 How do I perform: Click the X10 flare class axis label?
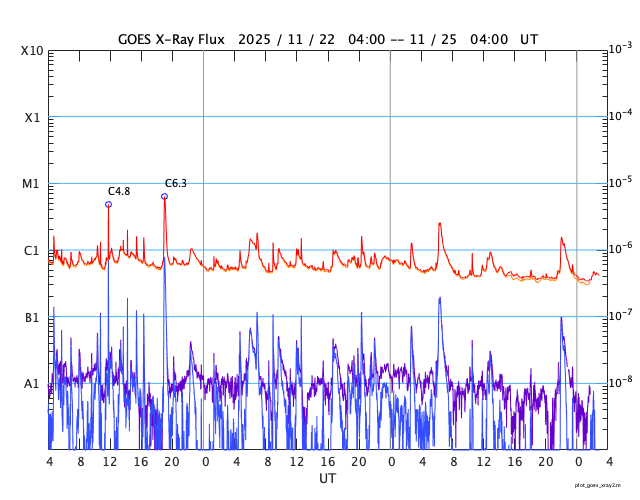coord(33,51)
